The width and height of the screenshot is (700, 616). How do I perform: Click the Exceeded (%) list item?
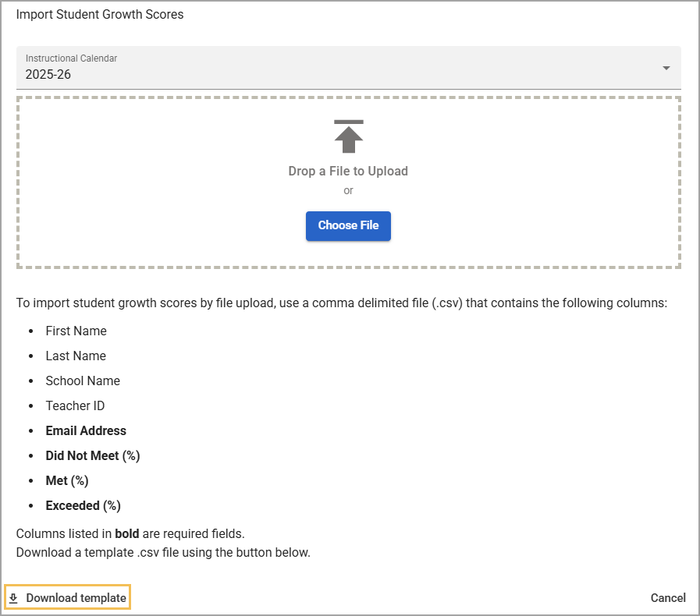coord(83,506)
